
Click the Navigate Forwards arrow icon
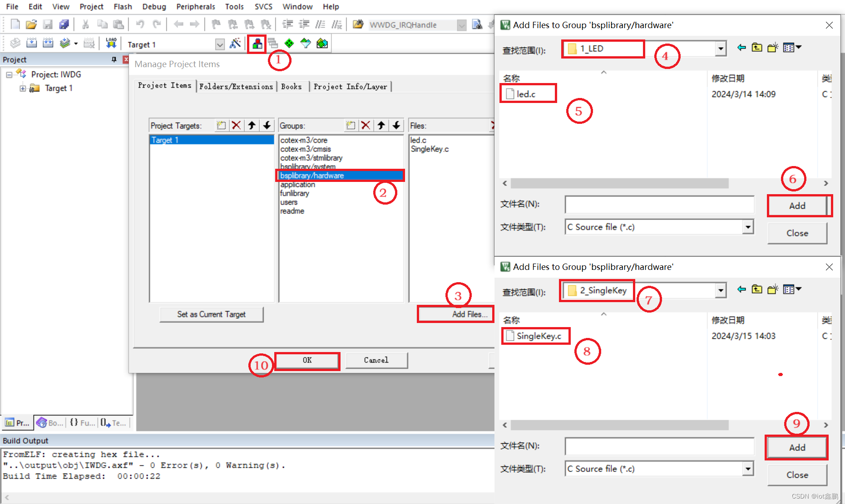(x=194, y=24)
